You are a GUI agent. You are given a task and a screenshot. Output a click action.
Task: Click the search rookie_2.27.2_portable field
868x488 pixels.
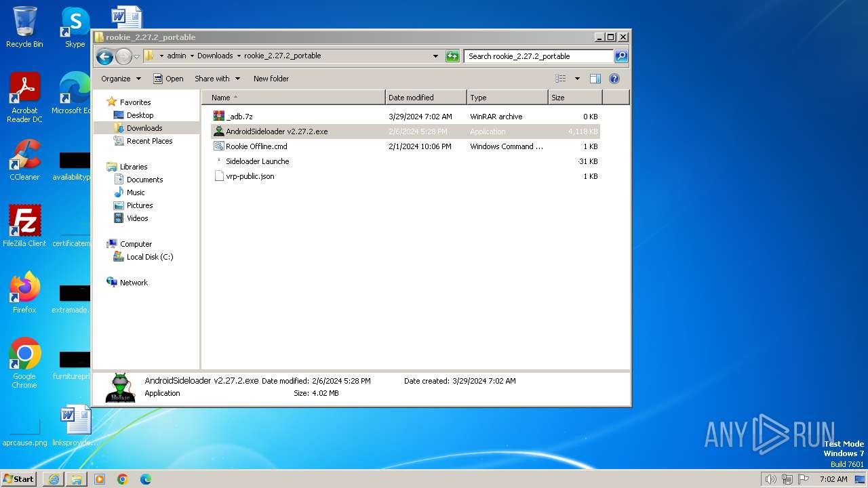[x=539, y=56]
